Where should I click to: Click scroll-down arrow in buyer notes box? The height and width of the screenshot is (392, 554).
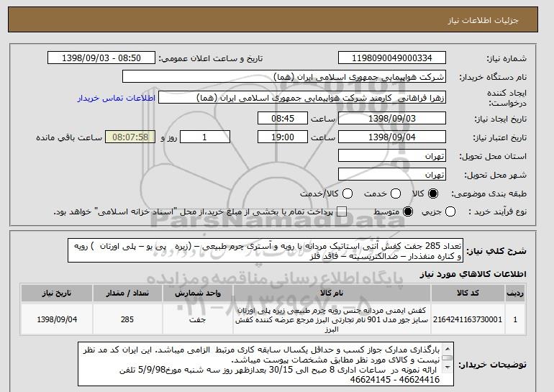click(448, 368)
